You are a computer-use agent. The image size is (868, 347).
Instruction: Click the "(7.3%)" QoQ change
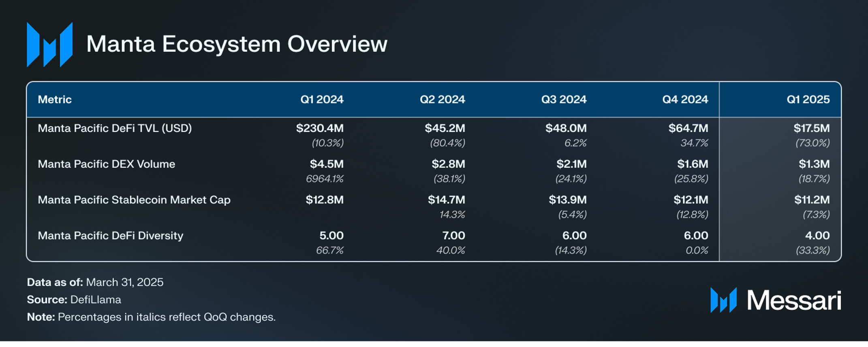point(816,215)
